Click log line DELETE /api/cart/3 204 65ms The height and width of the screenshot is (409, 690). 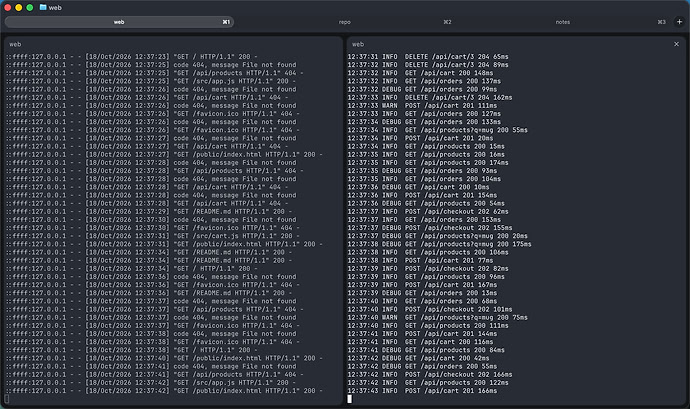point(428,57)
